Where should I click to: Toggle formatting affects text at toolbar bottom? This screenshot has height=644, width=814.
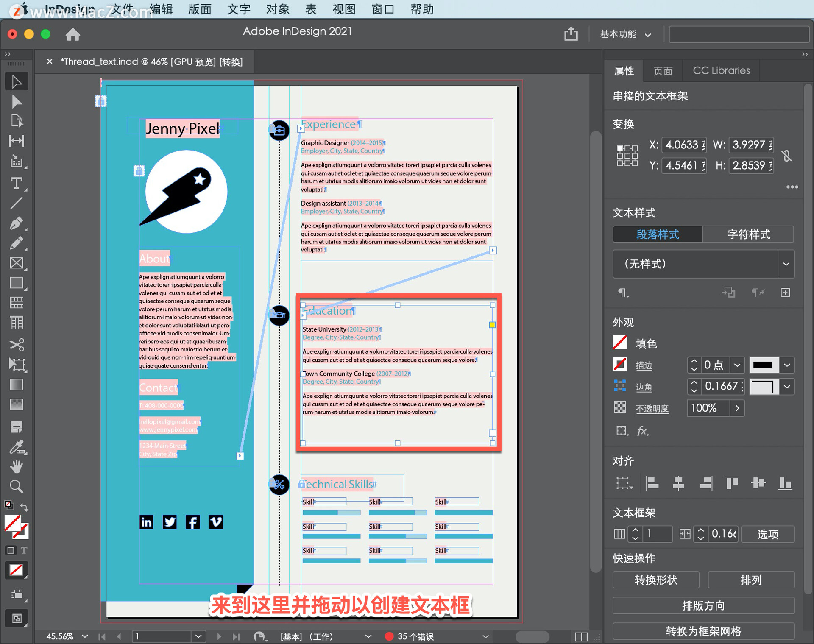[x=24, y=550]
